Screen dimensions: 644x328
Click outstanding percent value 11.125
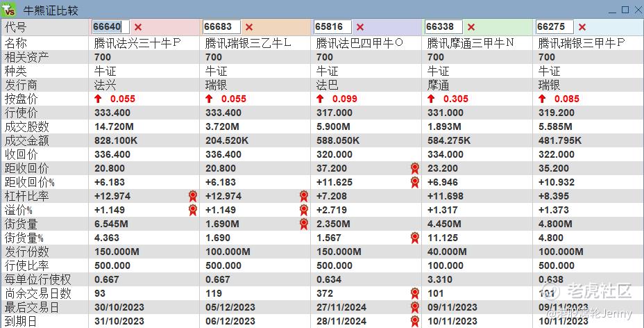pos(443,238)
